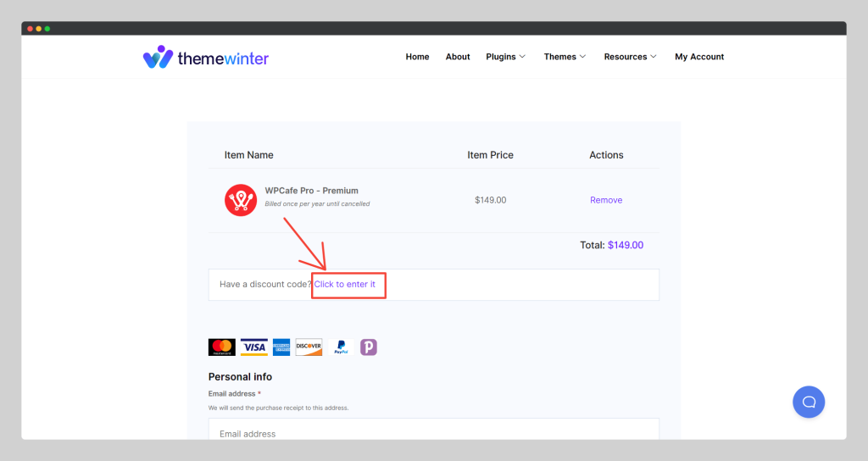Click the themewinter logo

205,57
